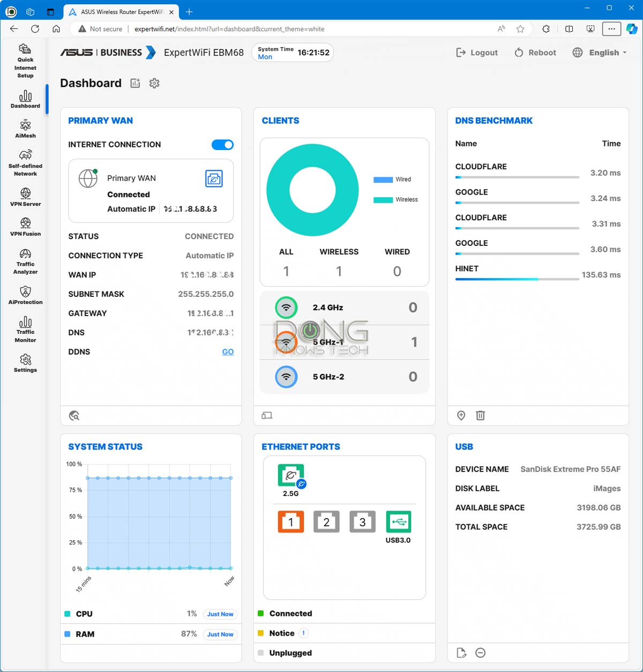Click the browser address bar URL
643x672 pixels.
[x=229, y=29]
